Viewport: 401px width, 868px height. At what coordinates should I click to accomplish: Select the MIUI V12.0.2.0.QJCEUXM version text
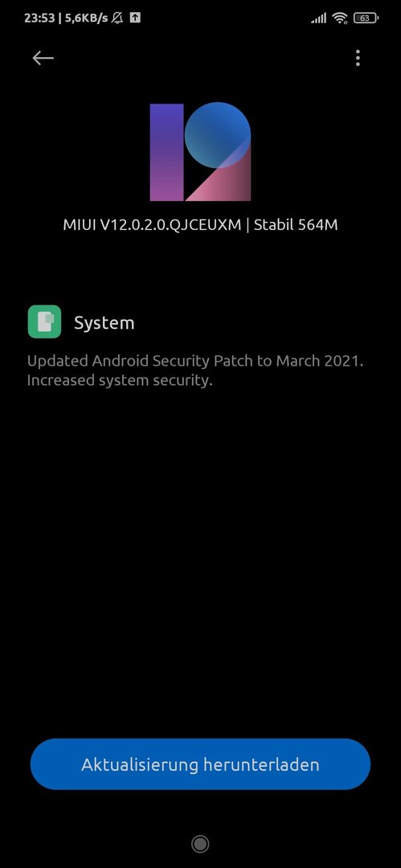click(x=153, y=225)
